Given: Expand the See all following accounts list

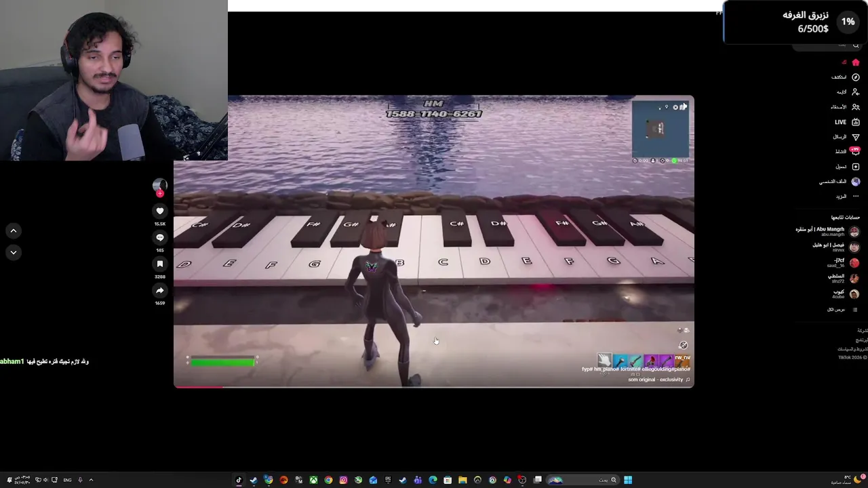Looking at the screenshot, I should [x=842, y=310].
